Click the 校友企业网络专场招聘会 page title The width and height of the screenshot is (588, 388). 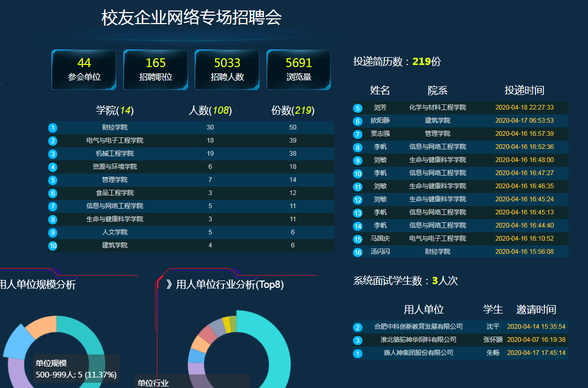pyautogui.click(x=191, y=18)
